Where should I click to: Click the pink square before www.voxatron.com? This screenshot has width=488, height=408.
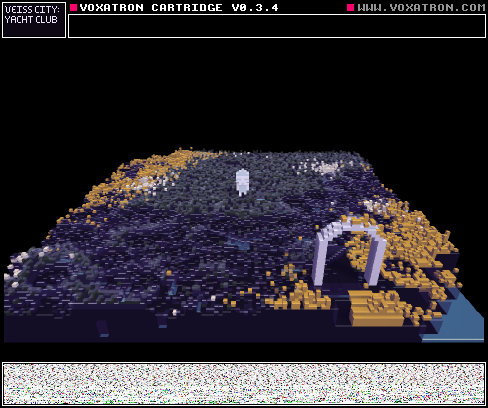tap(350, 8)
